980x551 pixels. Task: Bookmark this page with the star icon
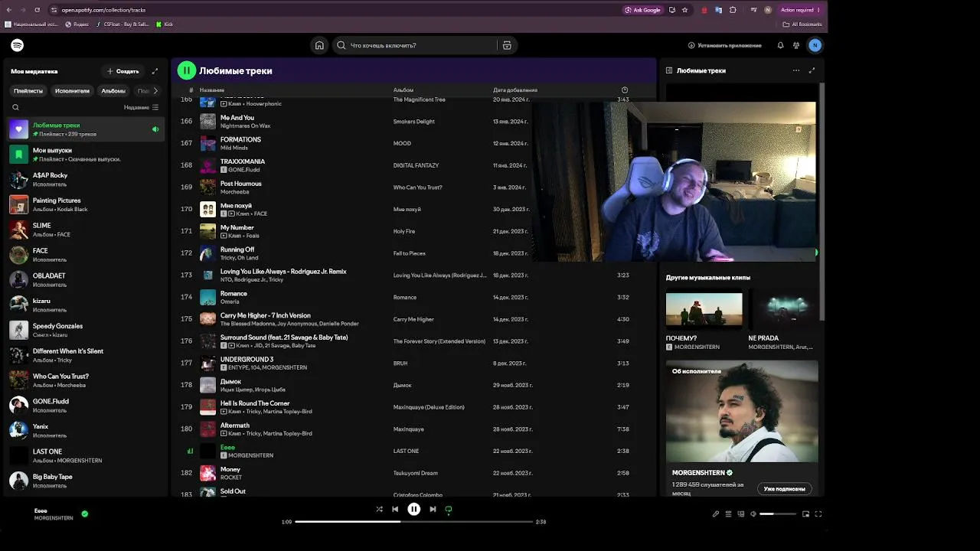684,10
